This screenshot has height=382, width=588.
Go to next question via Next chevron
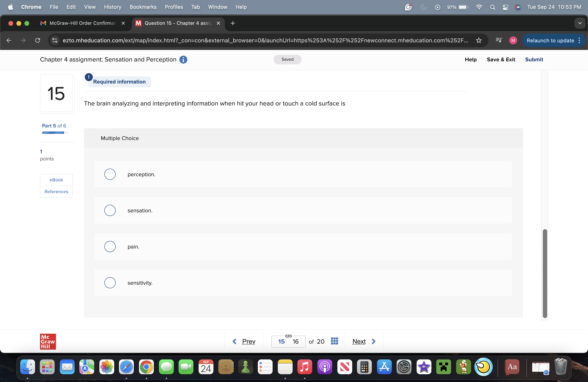[x=374, y=341]
